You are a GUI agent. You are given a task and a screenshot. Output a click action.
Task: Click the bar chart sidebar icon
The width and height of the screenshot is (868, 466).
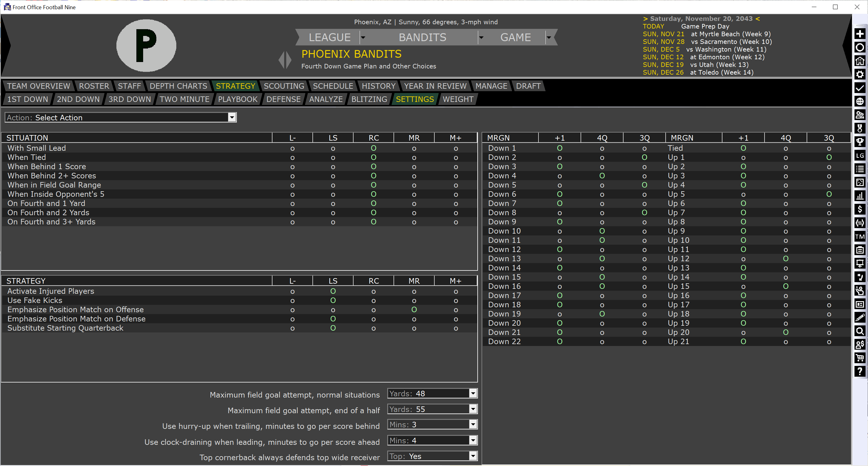[x=860, y=196]
